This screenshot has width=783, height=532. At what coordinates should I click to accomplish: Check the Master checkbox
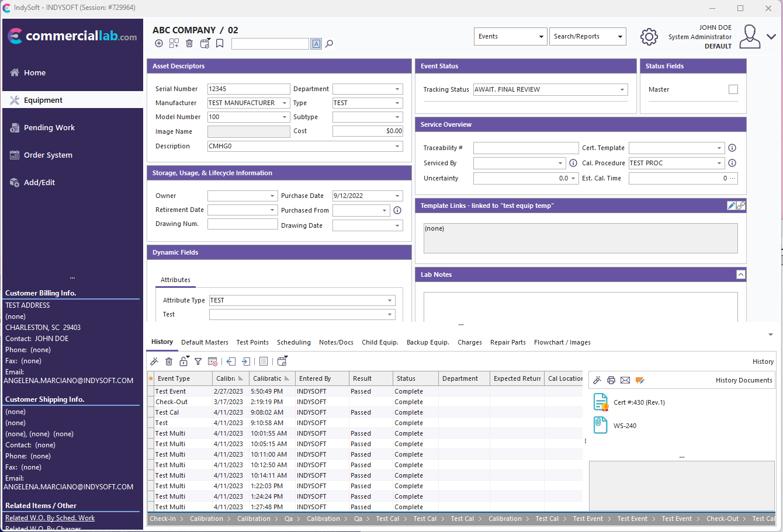click(x=733, y=89)
